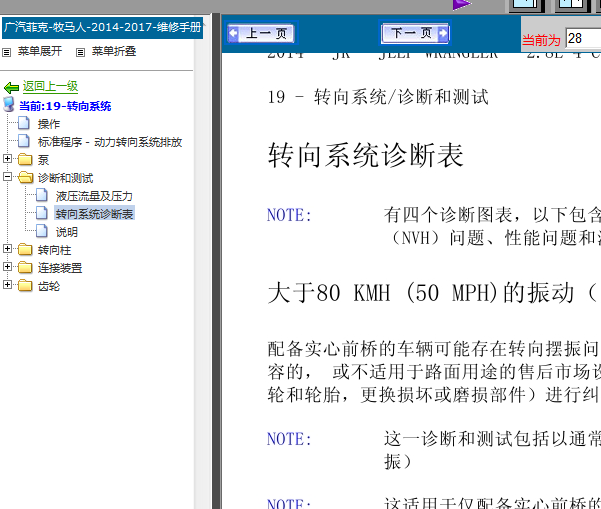Expand the 泵 folder node
Screen dimensions: 601x509
[7, 158]
